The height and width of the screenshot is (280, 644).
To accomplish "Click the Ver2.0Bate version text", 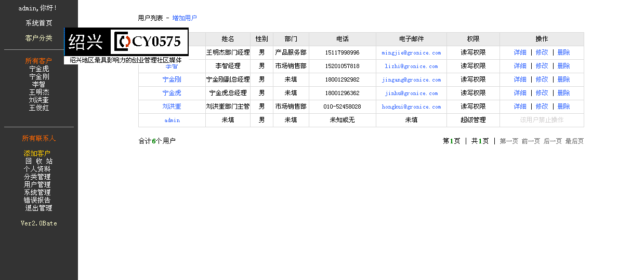I will point(39,223).
